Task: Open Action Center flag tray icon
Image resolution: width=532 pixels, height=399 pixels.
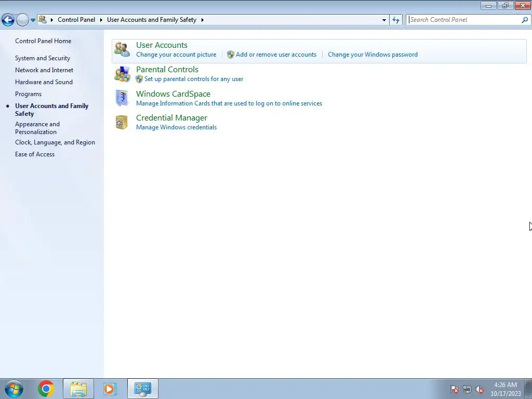Action: click(x=455, y=389)
